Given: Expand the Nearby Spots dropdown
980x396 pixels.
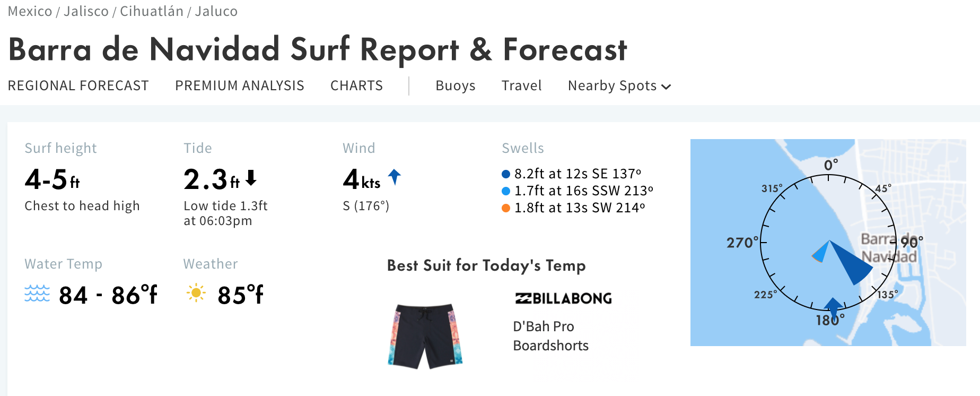Looking at the screenshot, I should click(x=619, y=86).
